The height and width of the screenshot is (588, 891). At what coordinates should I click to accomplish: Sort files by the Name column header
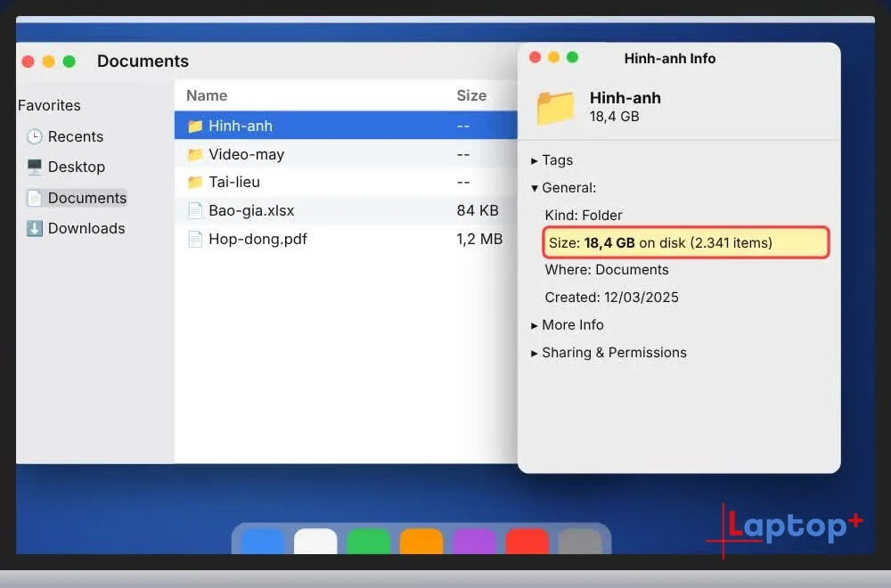[207, 95]
